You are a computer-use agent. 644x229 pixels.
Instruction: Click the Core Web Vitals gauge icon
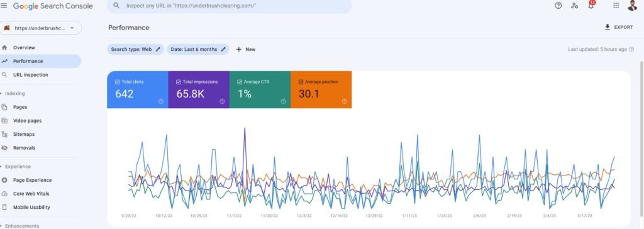4,194
